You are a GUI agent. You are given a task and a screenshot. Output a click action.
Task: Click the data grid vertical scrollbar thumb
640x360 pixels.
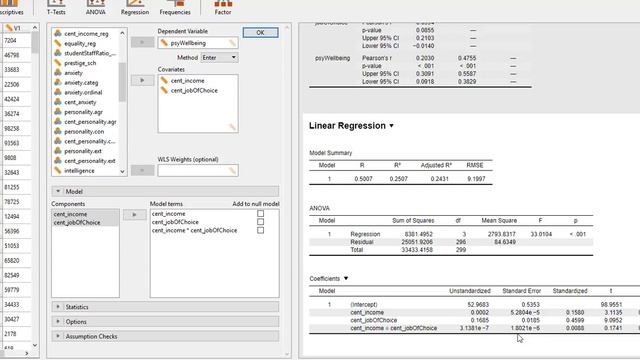coord(35,42)
